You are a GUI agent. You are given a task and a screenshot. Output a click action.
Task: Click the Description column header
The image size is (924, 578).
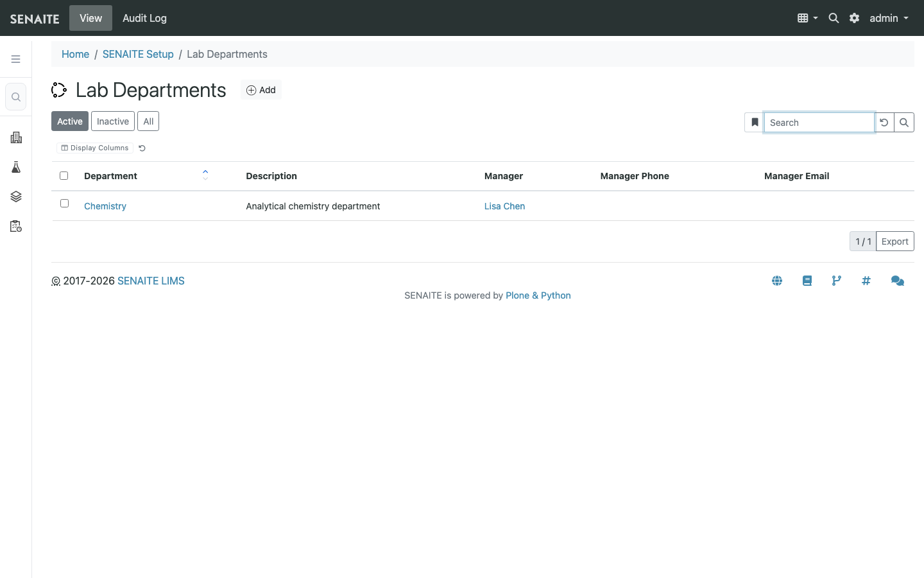(x=271, y=176)
